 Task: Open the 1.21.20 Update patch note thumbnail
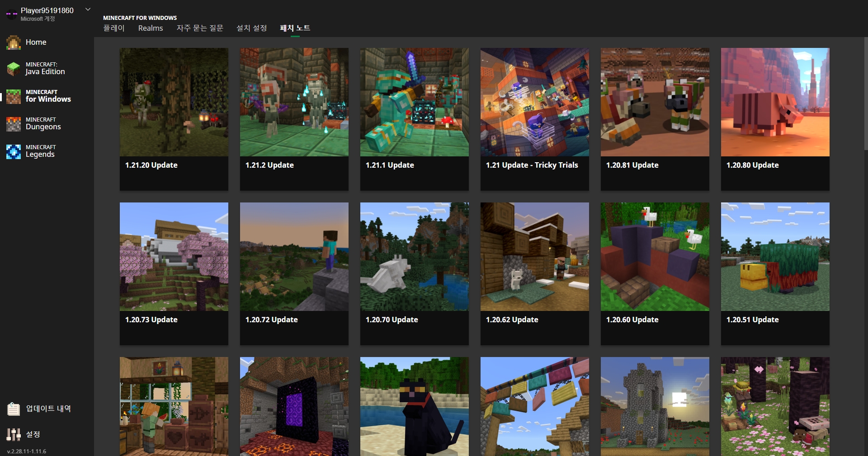point(174,102)
